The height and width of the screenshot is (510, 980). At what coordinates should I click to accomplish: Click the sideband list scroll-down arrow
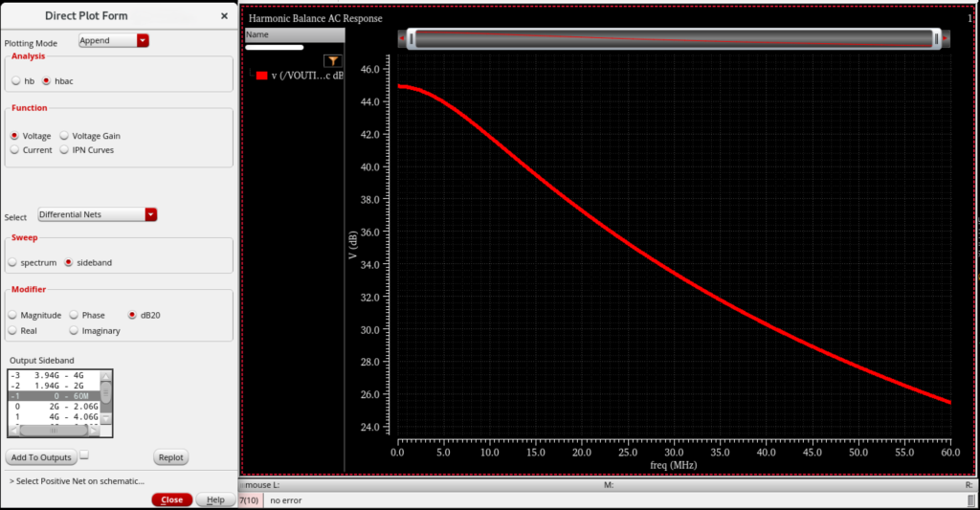(105, 419)
